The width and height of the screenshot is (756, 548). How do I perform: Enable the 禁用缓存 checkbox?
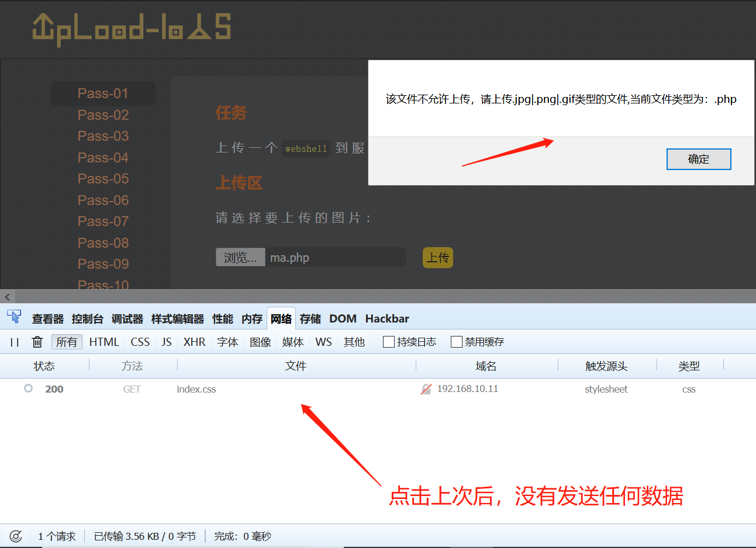[x=457, y=342]
